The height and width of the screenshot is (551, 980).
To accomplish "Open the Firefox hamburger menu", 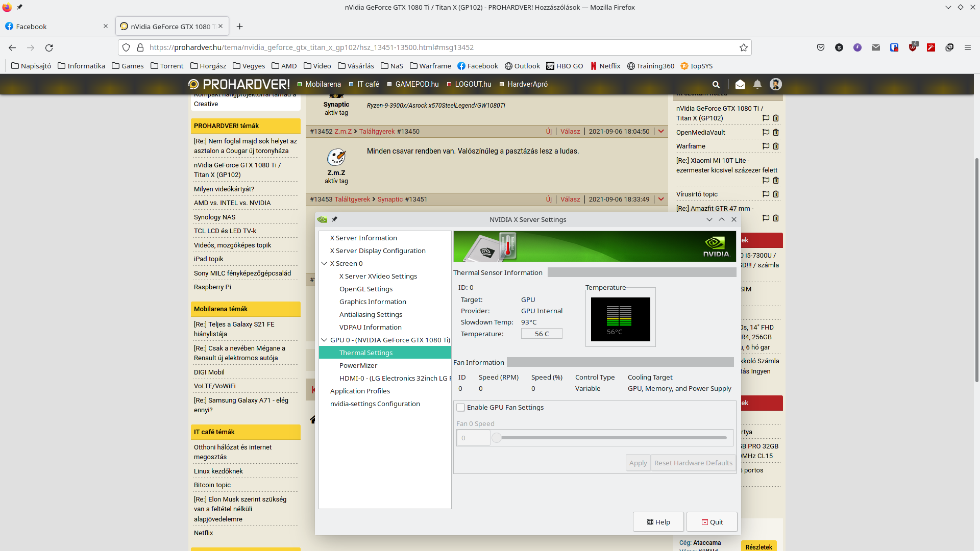I will pos(967,47).
